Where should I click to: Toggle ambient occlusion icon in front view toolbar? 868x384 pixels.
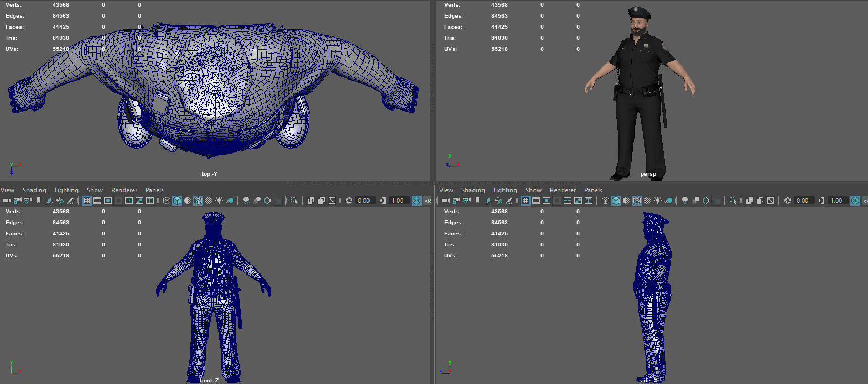[x=246, y=201]
